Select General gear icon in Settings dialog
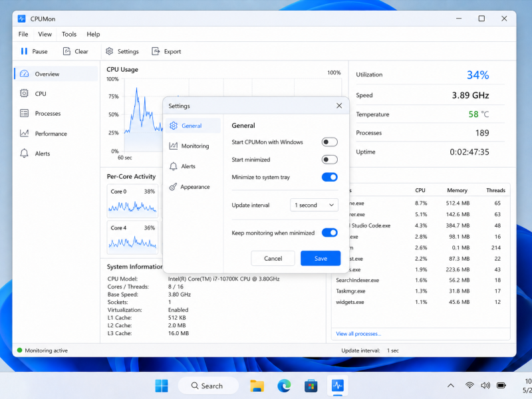Screen dimensions: 532x399 tap(174, 126)
